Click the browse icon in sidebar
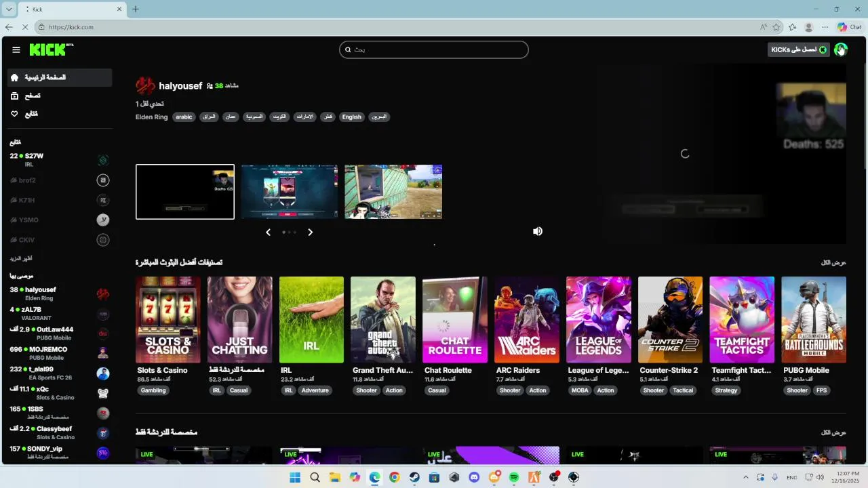The width and height of the screenshot is (868, 488). pos(14,96)
